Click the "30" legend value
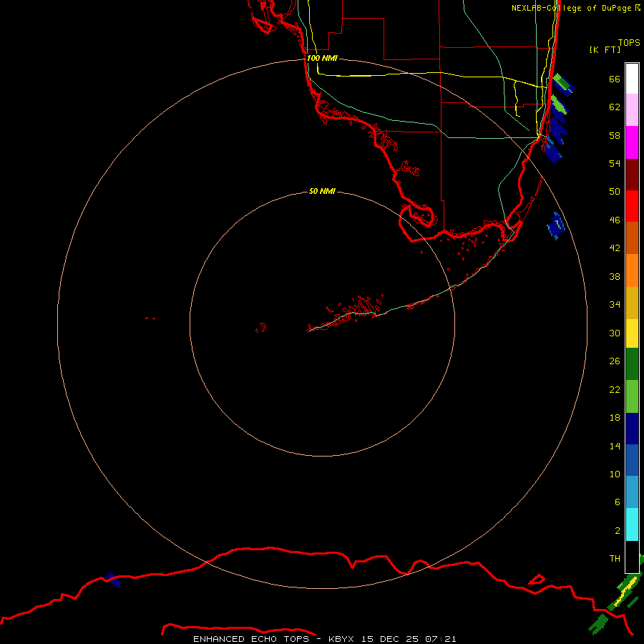644x644 pixels. pos(615,333)
